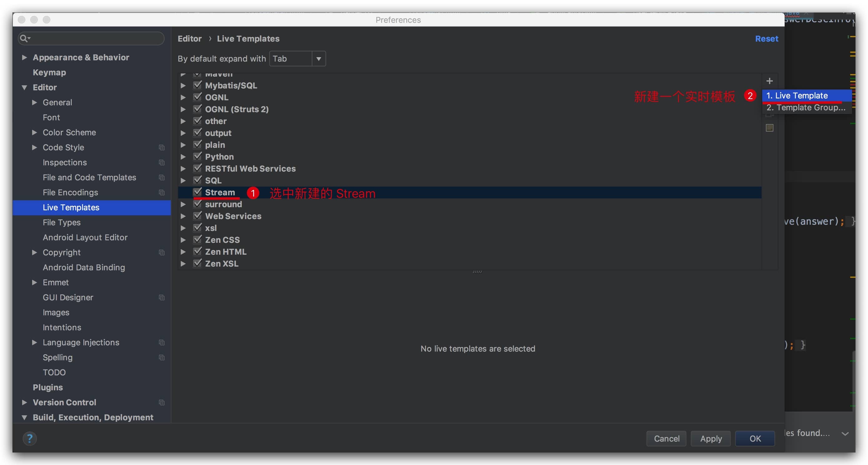The height and width of the screenshot is (465, 868).
Task: Expand the Color Scheme node
Action: [x=34, y=132]
